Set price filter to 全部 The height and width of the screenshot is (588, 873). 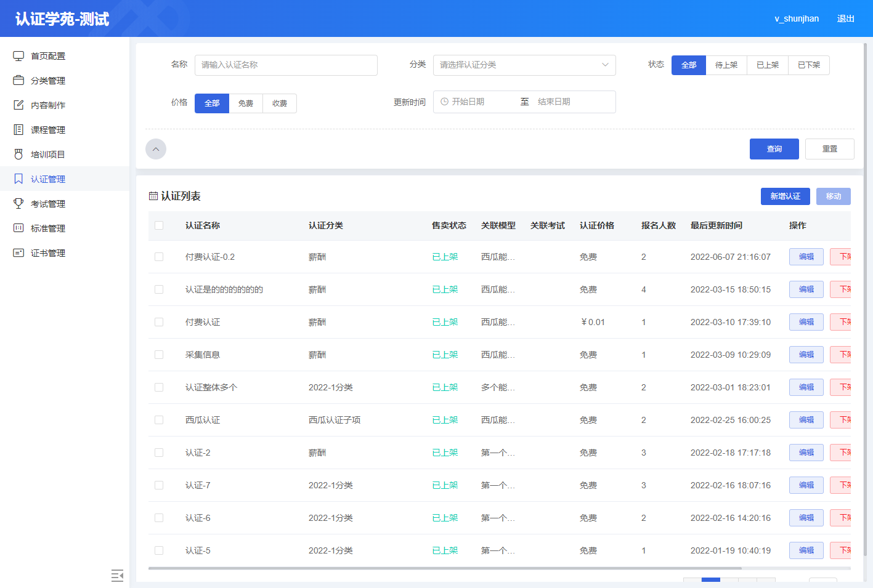[x=212, y=103]
